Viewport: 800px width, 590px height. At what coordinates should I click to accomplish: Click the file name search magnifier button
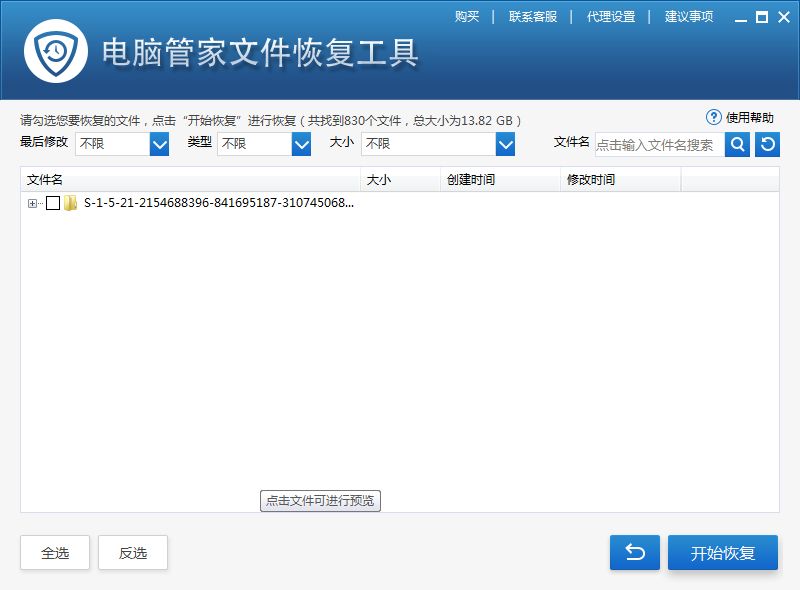point(737,144)
